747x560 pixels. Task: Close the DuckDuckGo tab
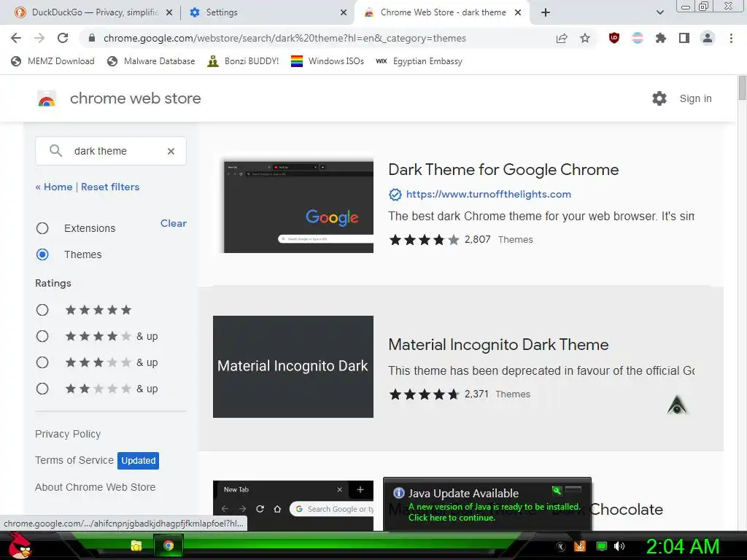tap(169, 13)
